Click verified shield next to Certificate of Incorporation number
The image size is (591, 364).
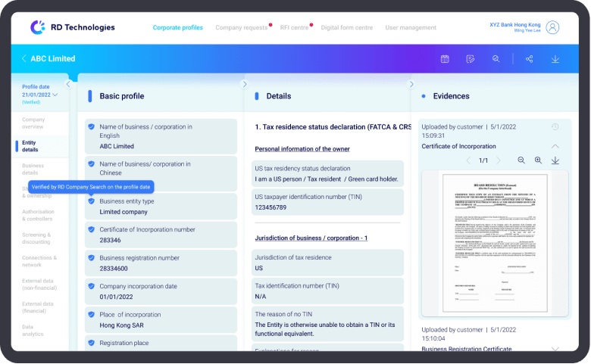[x=91, y=229]
